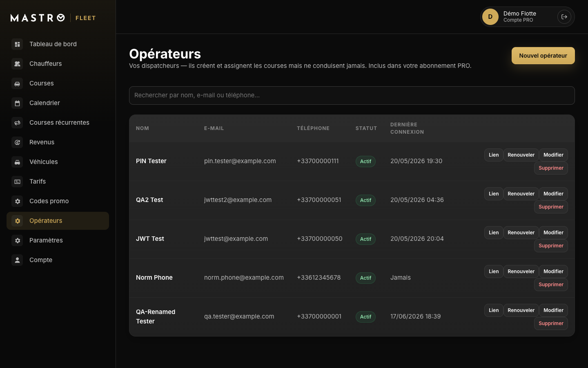Click the Courses car icon

pyautogui.click(x=17, y=83)
